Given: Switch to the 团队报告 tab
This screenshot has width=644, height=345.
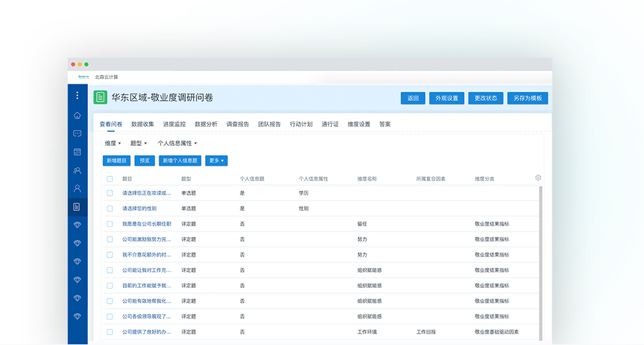Looking at the screenshot, I should coord(270,124).
